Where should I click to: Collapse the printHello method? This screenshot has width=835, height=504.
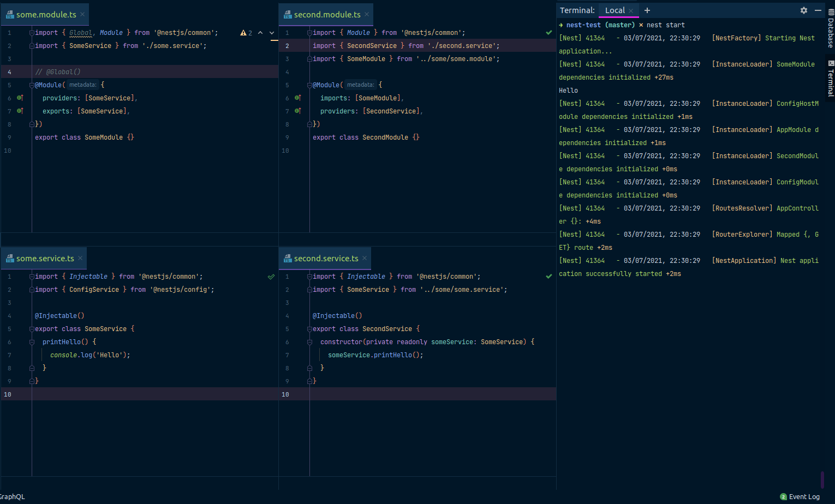32,342
